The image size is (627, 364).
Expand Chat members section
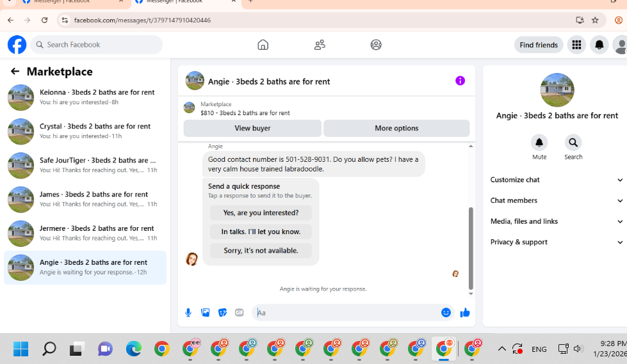[556, 201]
